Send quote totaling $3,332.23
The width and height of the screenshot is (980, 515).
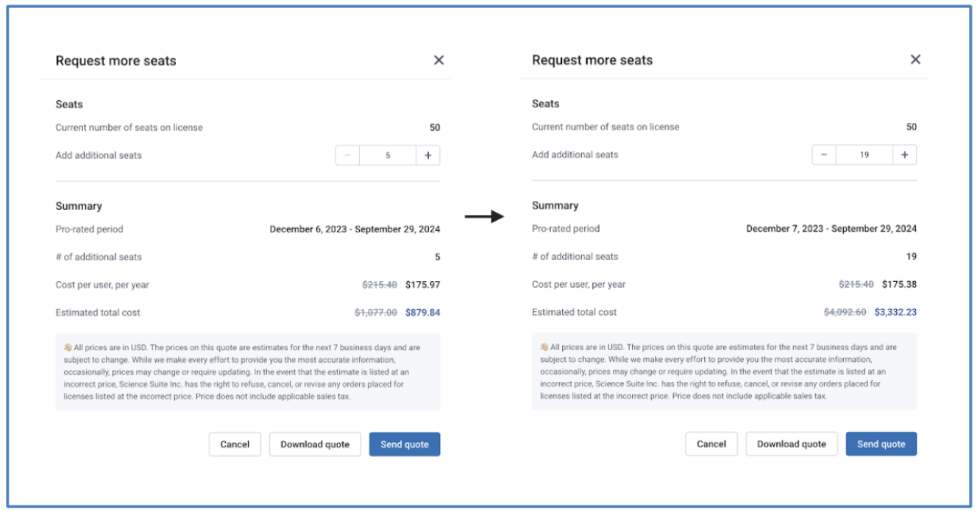click(881, 444)
